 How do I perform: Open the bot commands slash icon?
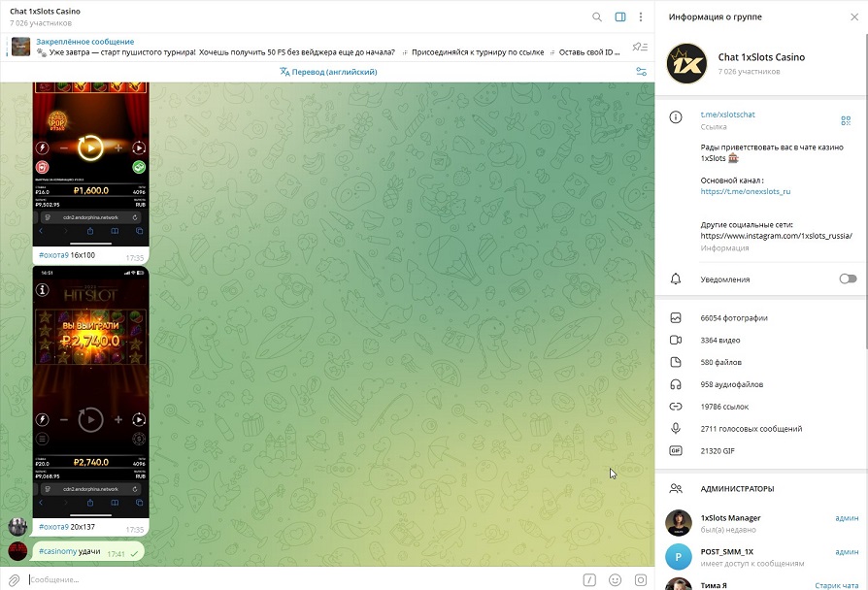click(x=588, y=579)
